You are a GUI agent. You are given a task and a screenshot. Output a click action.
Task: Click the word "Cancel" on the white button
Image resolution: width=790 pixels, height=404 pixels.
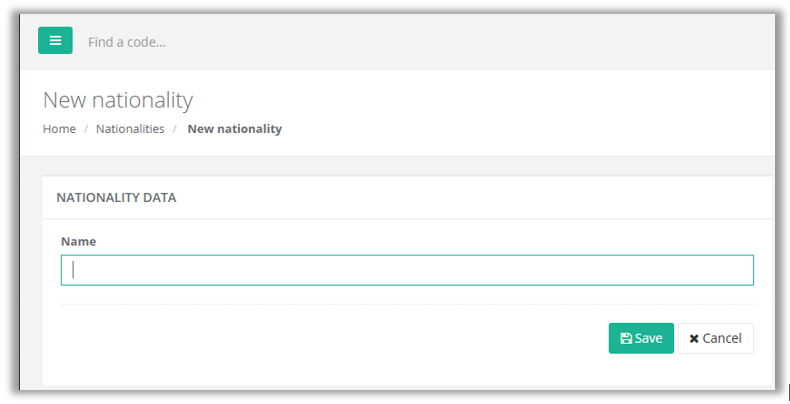coord(722,339)
